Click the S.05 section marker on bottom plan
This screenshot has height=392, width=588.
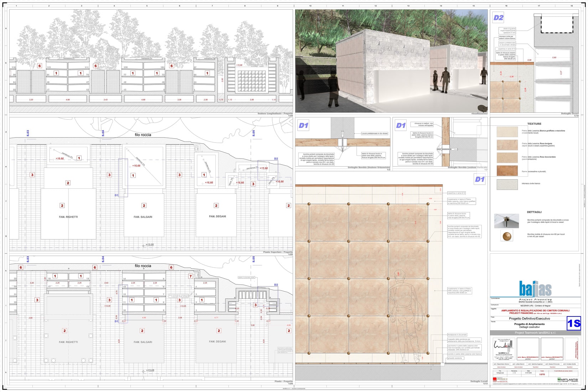tap(254, 259)
